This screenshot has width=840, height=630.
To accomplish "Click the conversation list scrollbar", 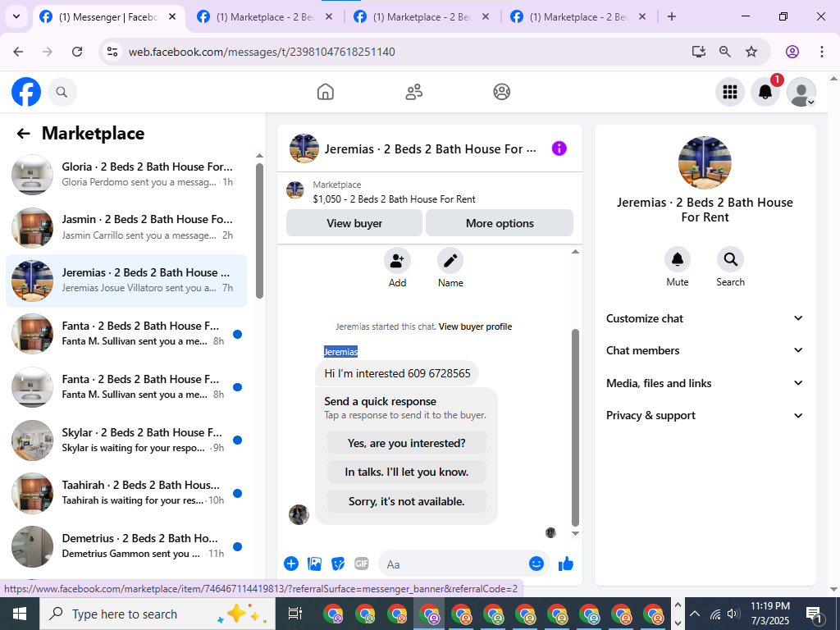I will tap(259, 231).
